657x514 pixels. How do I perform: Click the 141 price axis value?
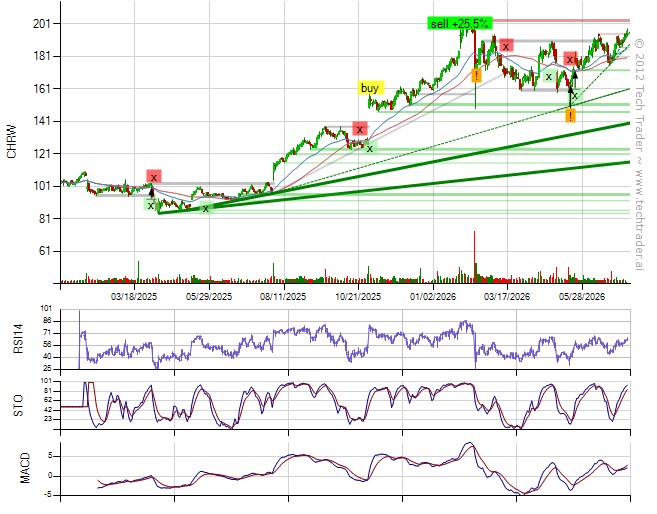tap(41, 121)
